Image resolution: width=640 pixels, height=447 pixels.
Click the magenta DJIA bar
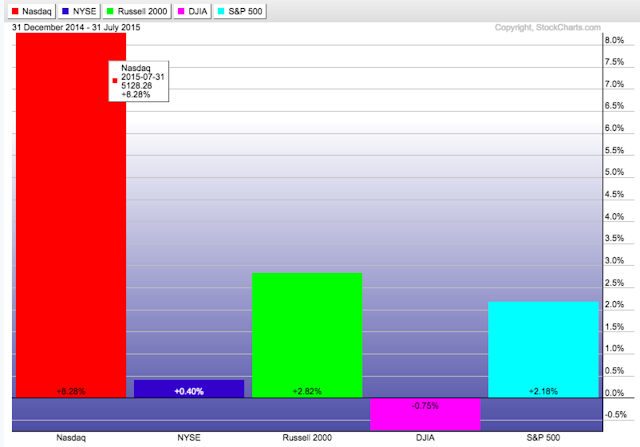tap(425, 414)
